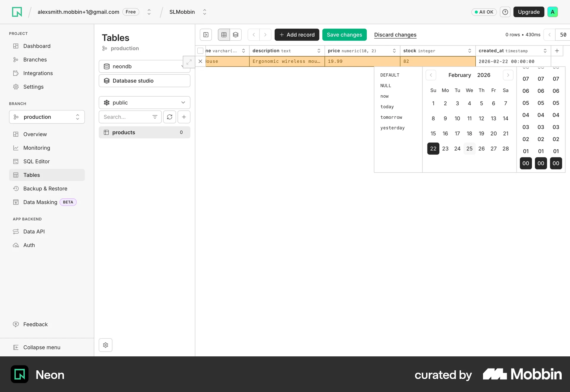This screenshot has height=392, width=570.
Task: Click the Neon logo in header
Action: point(17,12)
